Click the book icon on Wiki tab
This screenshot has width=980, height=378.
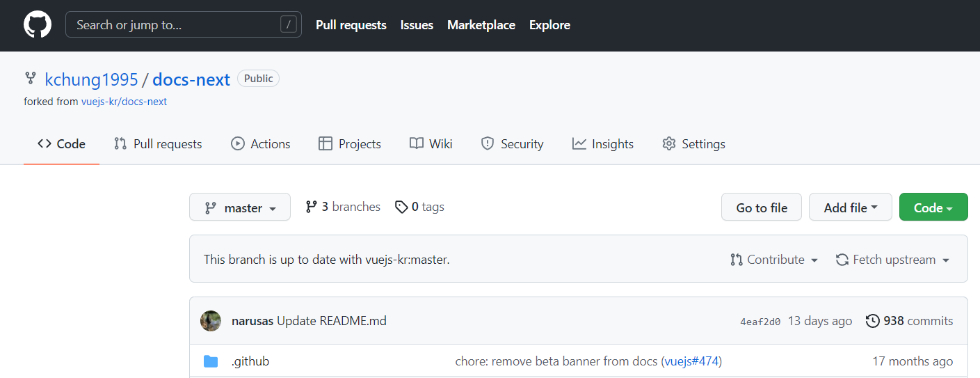(417, 143)
